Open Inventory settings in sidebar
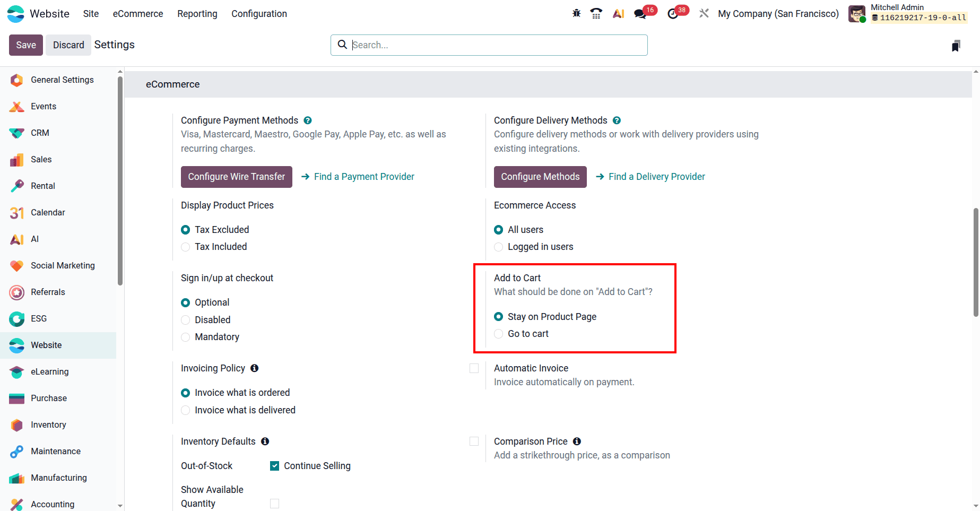 58,425
